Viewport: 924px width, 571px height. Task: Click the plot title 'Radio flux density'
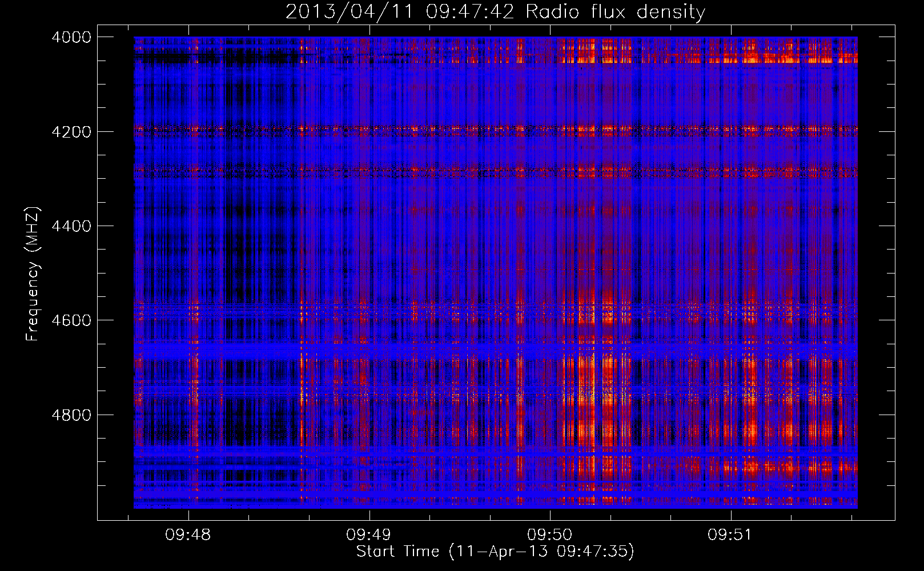point(615,12)
